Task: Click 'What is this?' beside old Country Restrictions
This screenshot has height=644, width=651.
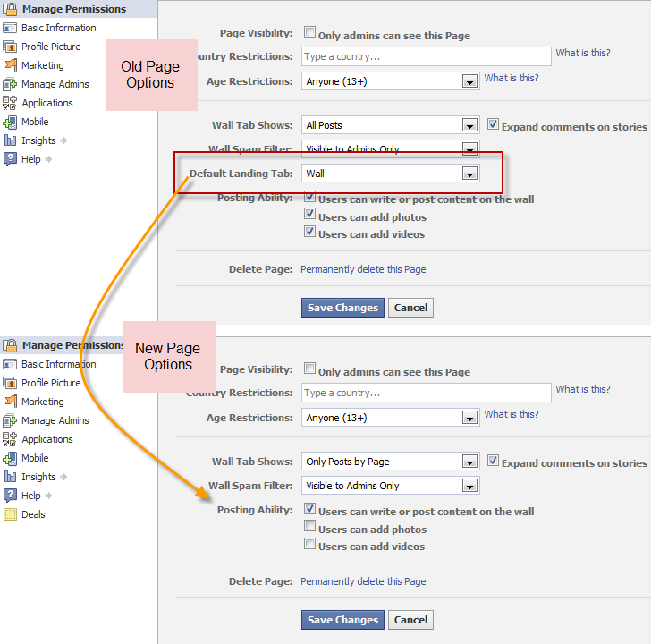Action: click(583, 53)
